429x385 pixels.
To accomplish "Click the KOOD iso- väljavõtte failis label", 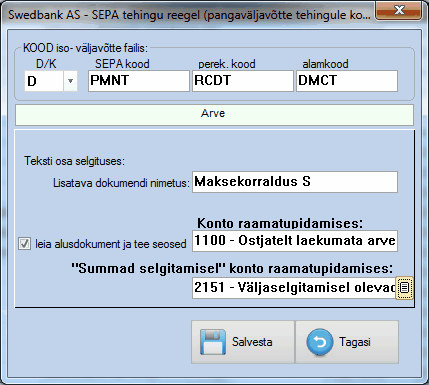I will coord(85,48).
